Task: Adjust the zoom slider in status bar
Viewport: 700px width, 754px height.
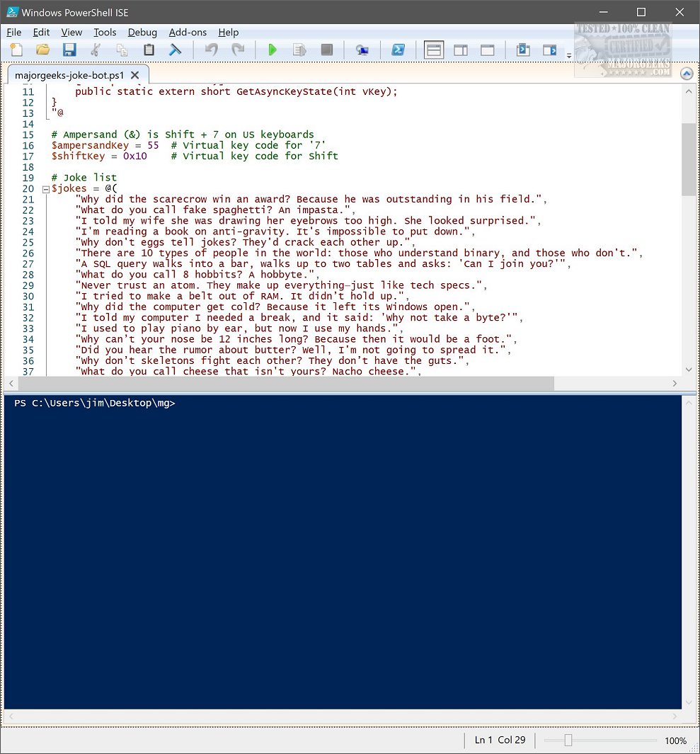Action: [568, 740]
